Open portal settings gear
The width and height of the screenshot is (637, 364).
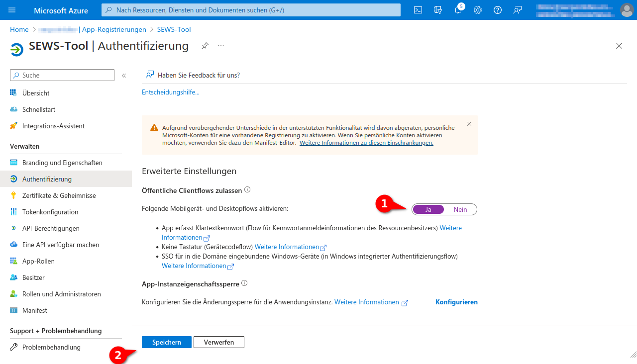click(478, 10)
